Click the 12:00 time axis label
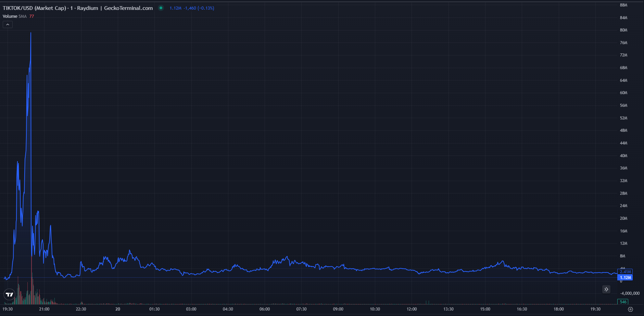The width and height of the screenshot is (644, 316). (412, 309)
